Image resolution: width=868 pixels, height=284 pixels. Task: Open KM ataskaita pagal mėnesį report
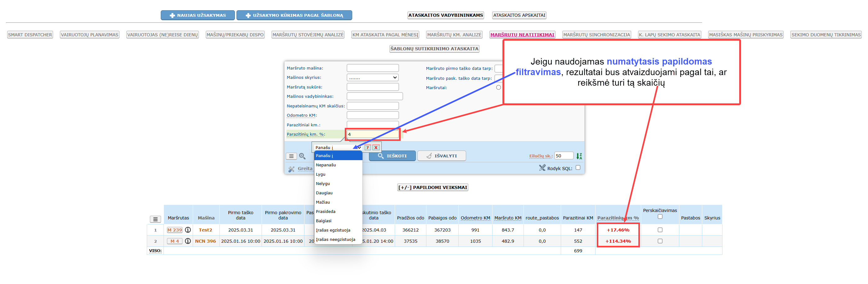[385, 35]
